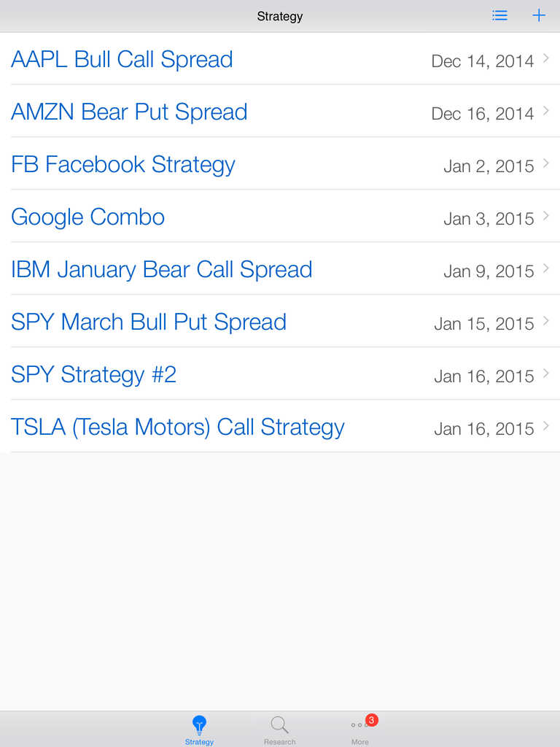
Task: Tap the Strategy tab label
Action: [x=199, y=742]
